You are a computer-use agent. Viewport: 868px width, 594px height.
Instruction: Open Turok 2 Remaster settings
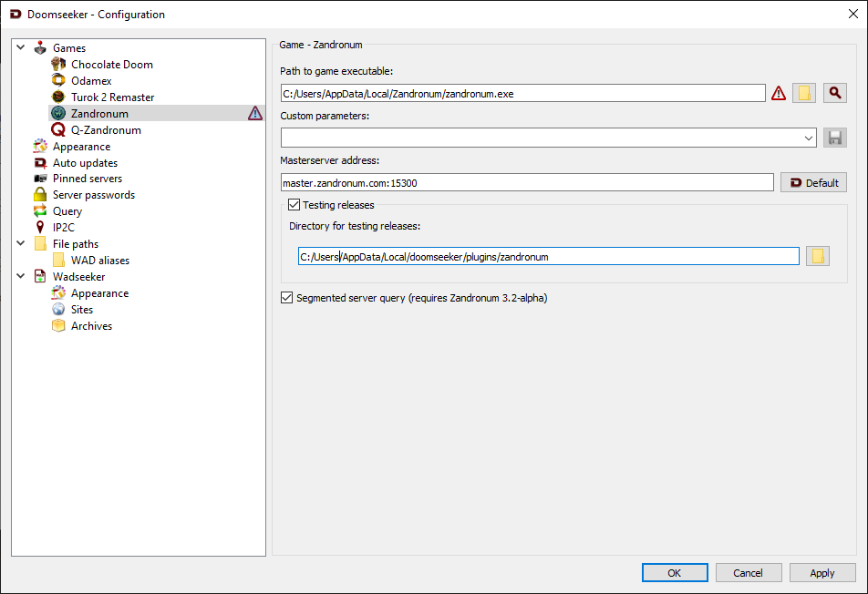point(112,97)
